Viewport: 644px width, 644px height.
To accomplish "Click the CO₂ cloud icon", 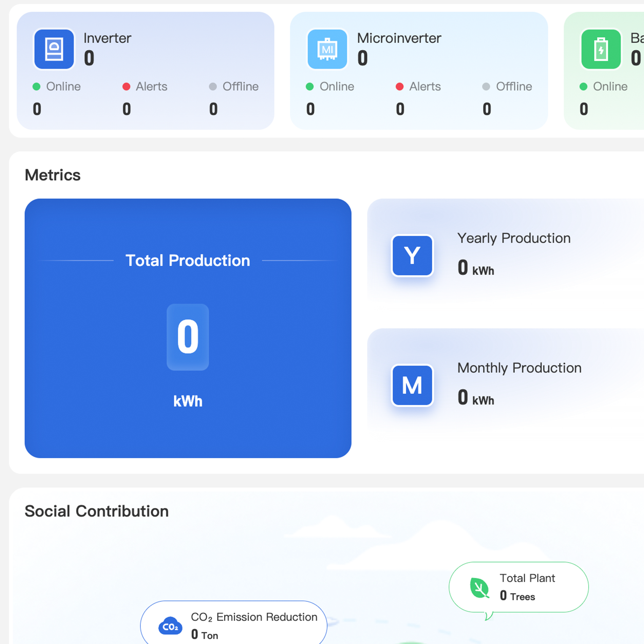I will click(x=170, y=626).
